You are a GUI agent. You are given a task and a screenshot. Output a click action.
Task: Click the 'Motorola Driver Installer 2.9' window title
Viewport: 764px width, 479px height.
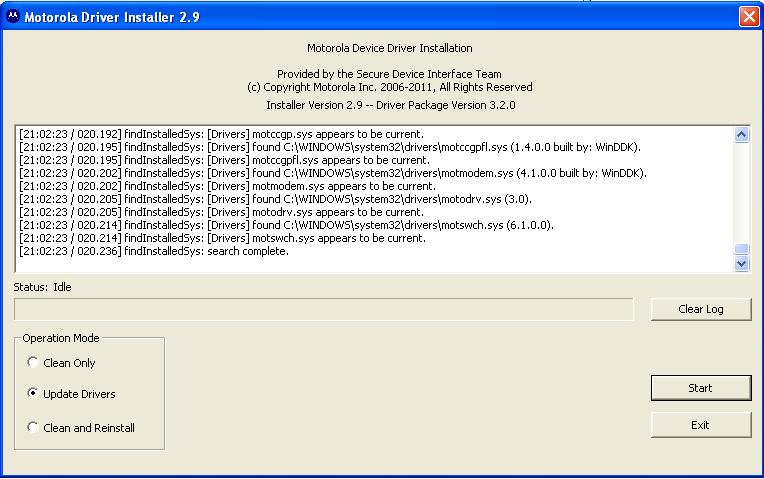(112, 17)
